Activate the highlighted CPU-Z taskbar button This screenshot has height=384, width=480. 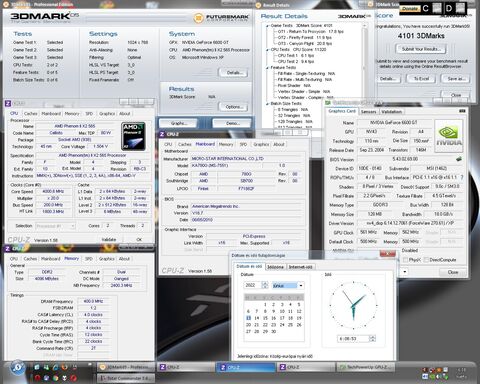(x=246, y=367)
